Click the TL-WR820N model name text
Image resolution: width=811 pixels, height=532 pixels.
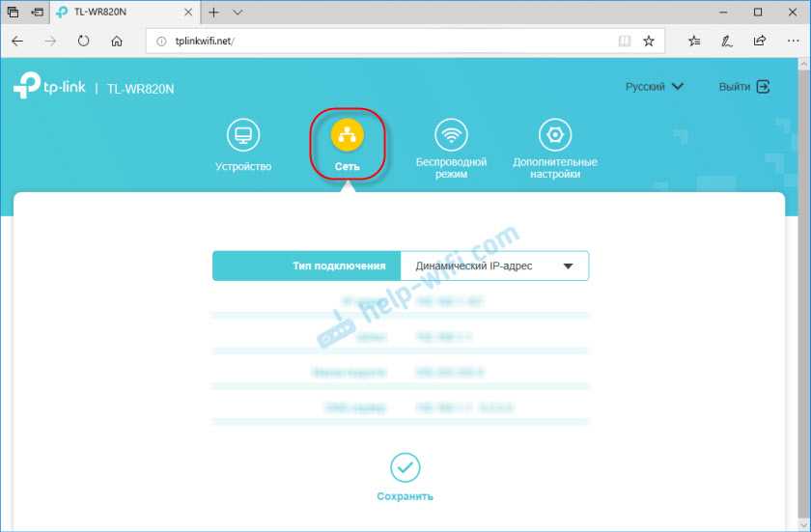tap(141, 89)
